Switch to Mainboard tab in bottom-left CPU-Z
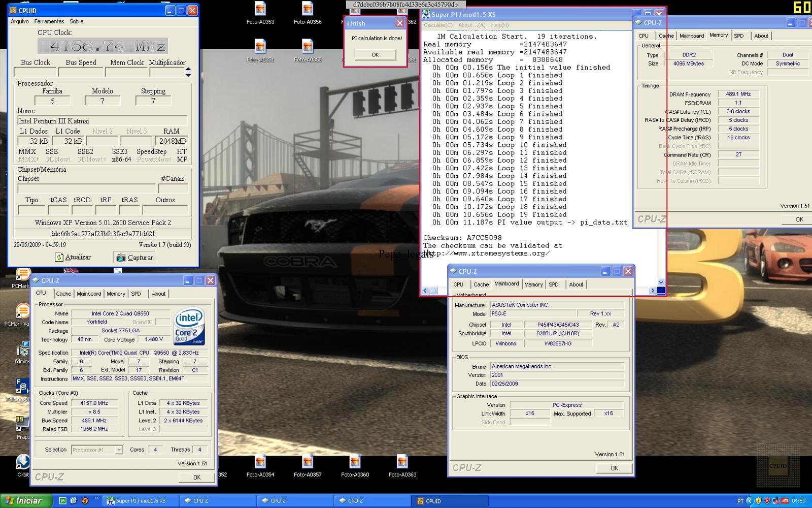Viewport: 812px width, 508px height. [x=89, y=294]
